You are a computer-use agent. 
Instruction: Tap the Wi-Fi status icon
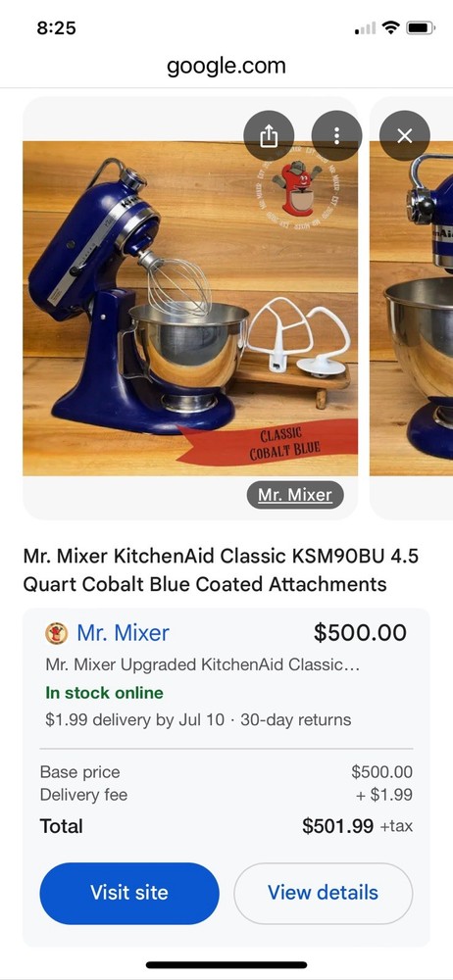pyautogui.click(x=391, y=27)
